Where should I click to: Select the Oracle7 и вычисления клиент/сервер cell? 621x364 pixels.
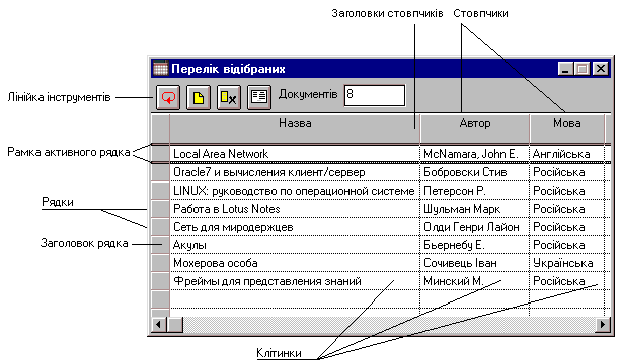tap(294, 172)
